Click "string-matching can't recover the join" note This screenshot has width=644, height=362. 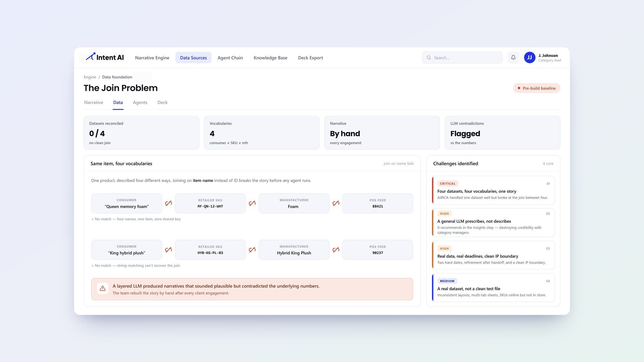coord(136,265)
